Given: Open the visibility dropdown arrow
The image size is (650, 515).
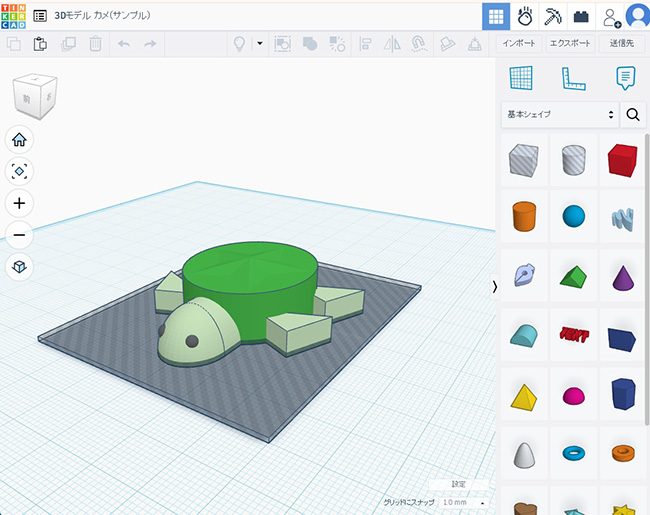Looking at the screenshot, I should click(x=260, y=43).
